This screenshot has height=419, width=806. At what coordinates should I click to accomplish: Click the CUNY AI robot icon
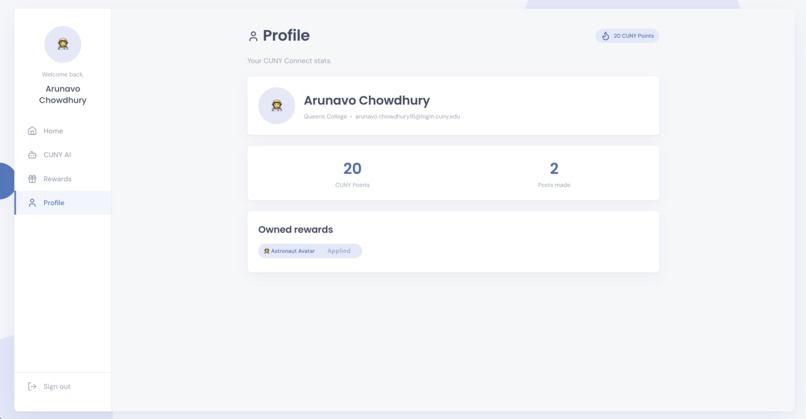tap(32, 155)
